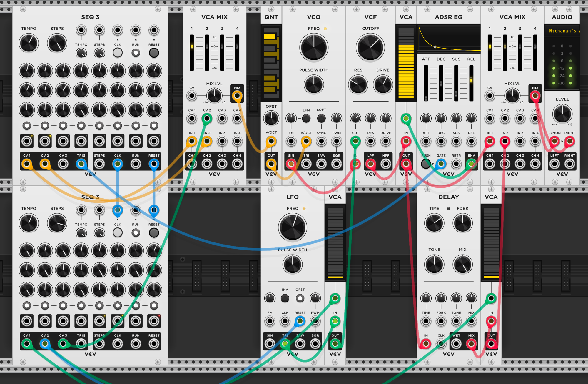Click the LFO PULSE WIDTH knob
Image resolution: width=588 pixels, height=384 pixels.
[293, 264]
